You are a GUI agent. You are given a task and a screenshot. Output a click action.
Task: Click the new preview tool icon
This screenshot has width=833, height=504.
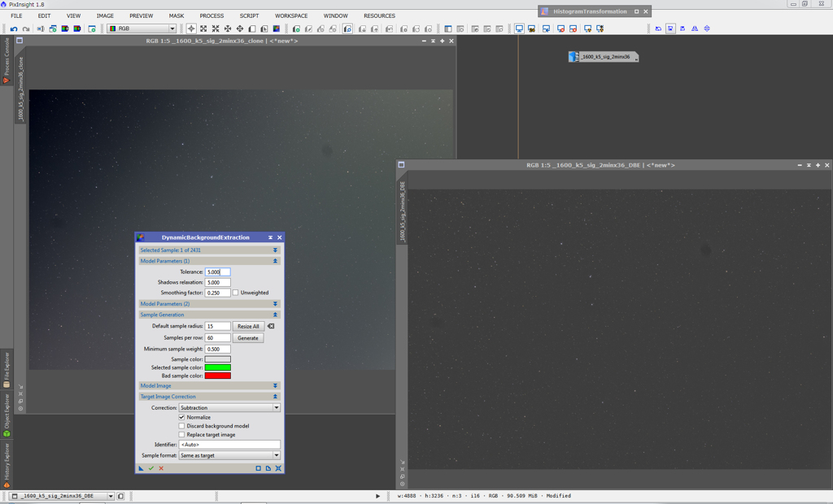click(x=252, y=28)
